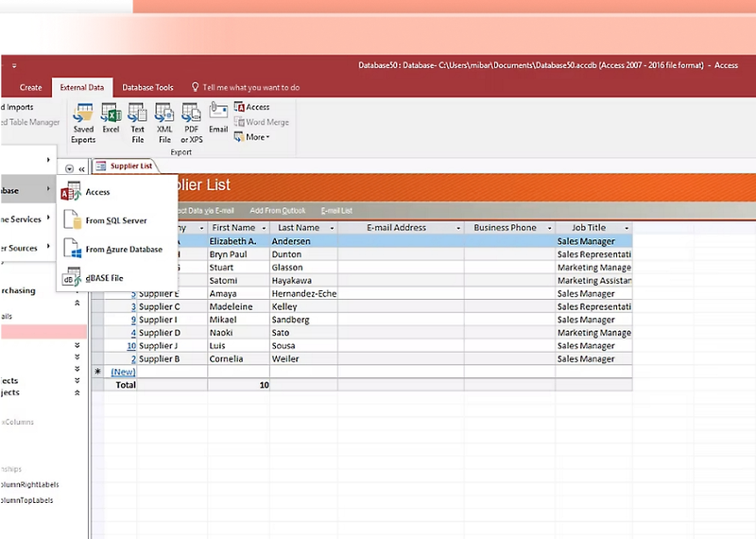This screenshot has width=756, height=539.
Task: Open Quick Access Toolbar customize dropdown
Action: (14, 65)
